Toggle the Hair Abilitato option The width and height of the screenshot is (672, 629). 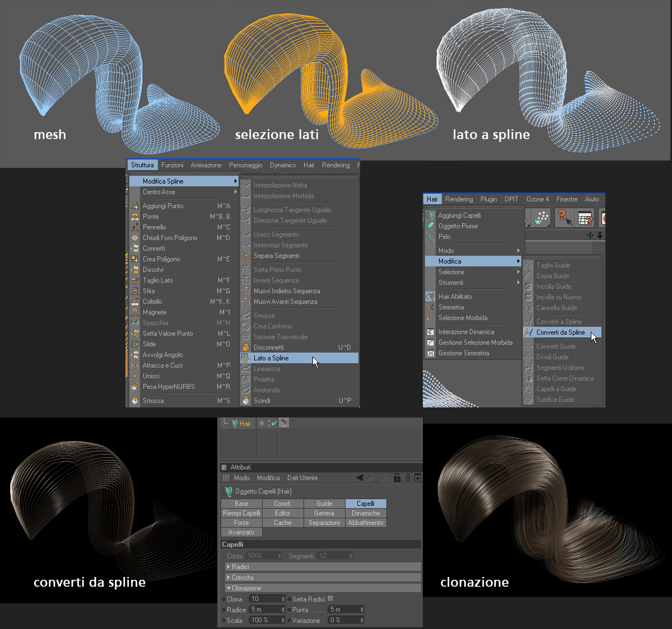pyautogui.click(x=473, y=297)
